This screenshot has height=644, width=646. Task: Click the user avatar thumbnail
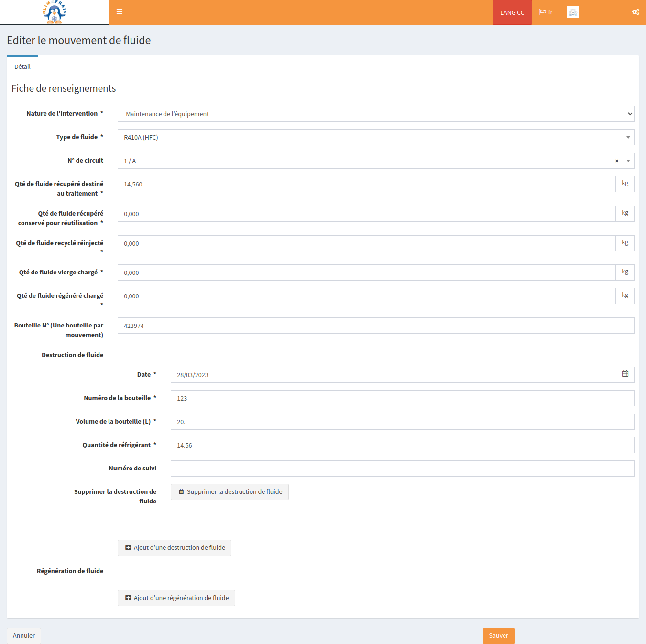(573, 12)
